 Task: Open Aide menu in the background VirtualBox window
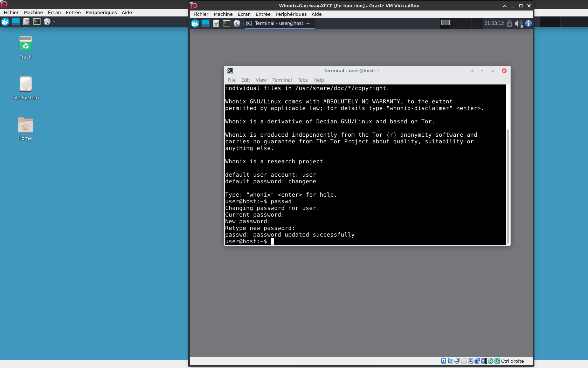(x=127, y=12)
